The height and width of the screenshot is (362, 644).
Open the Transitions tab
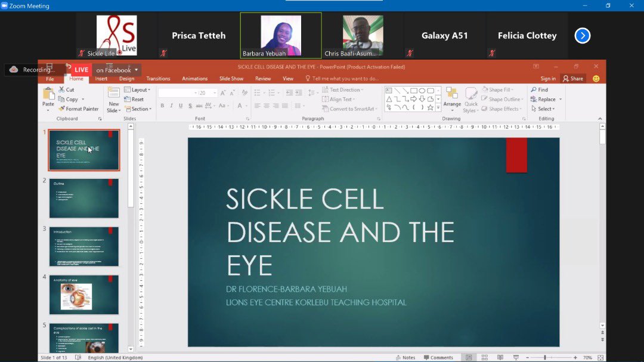coord(158,79)
